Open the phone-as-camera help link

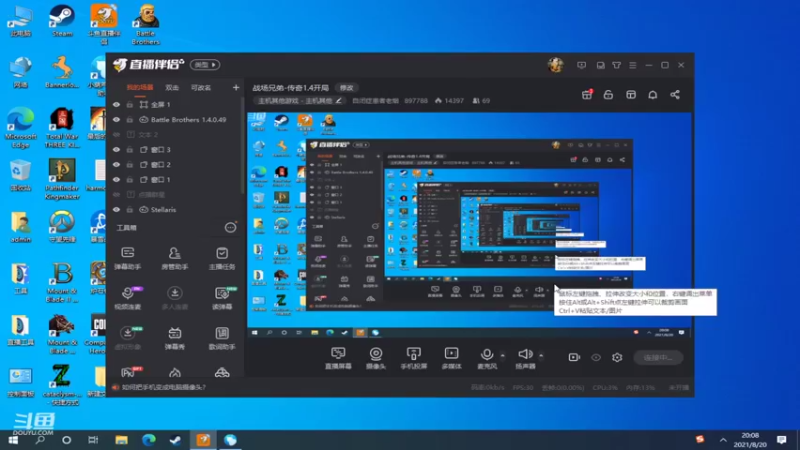click(163, 387)
